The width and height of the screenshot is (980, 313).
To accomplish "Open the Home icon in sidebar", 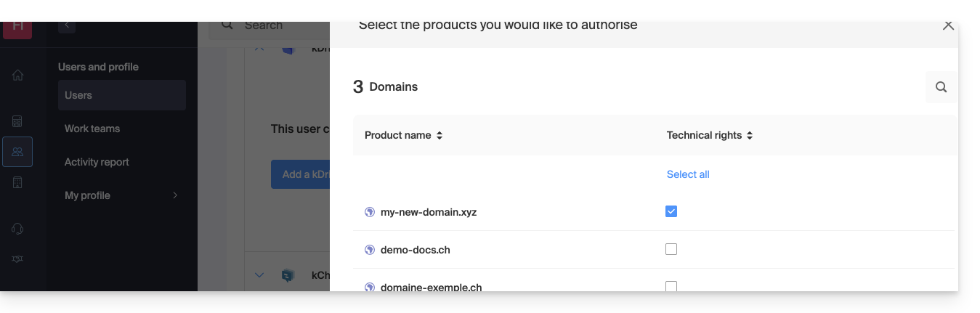I will tap(17, 75).
